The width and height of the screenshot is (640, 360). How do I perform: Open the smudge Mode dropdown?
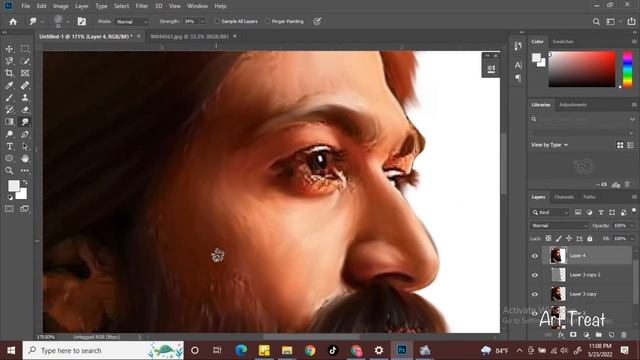click(131, 22)
